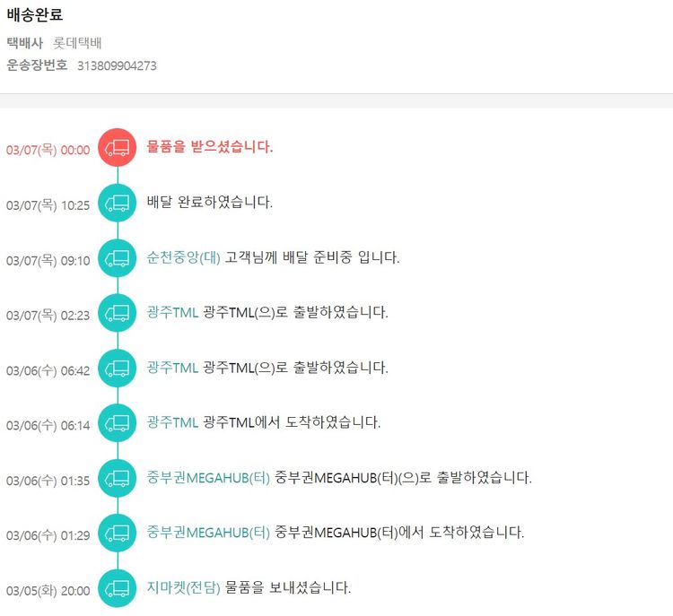Open the 지마켓(전담) sender link

point(183,588)
